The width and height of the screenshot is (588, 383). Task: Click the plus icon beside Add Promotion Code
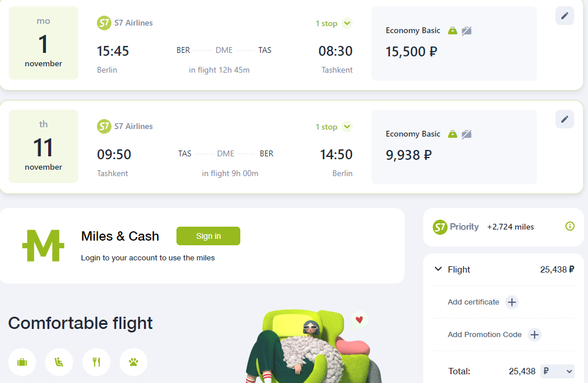click(535, 335)
